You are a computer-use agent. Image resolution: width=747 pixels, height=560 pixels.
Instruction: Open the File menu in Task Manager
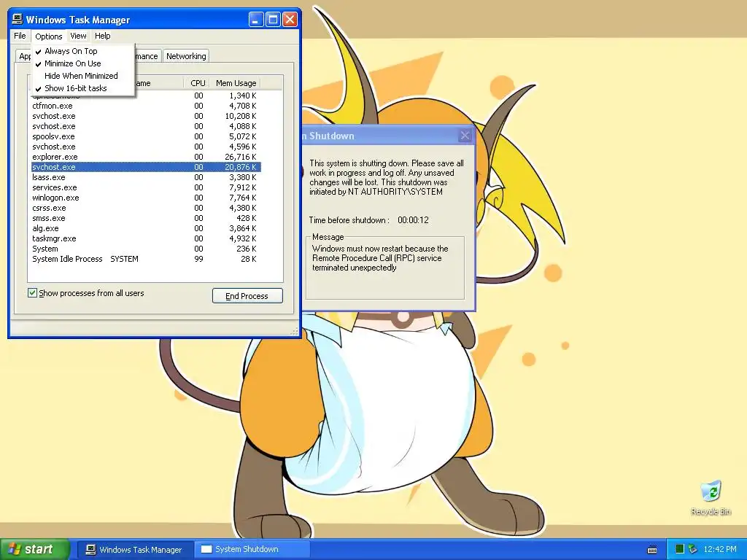pyautogui.click(x=20, y=36)
